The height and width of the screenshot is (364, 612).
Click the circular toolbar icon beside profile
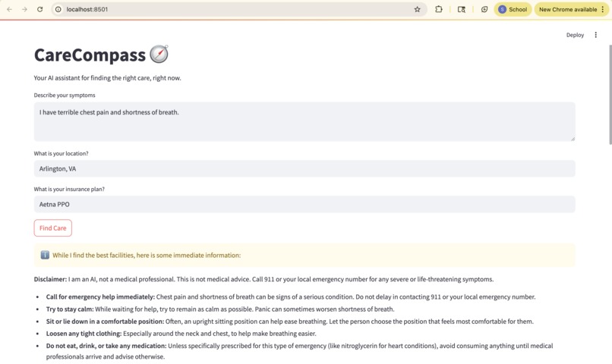484,9
